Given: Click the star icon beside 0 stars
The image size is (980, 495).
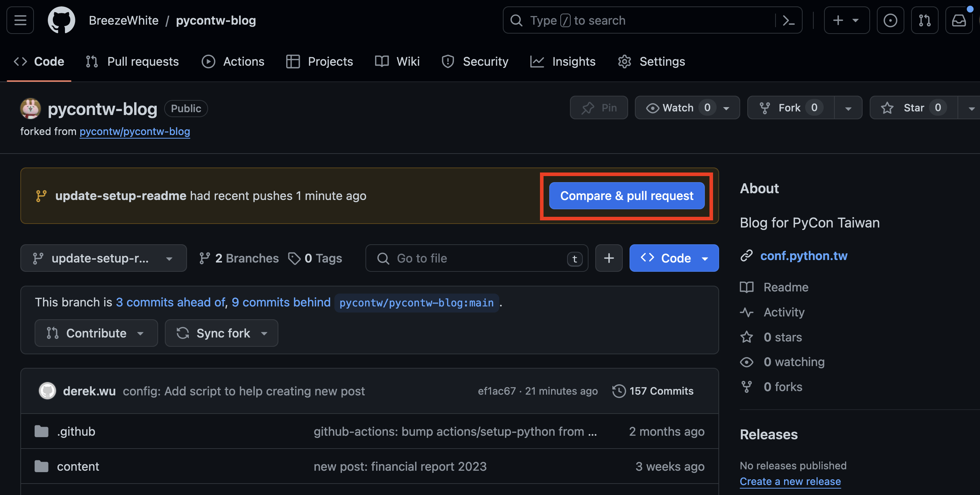Looking at the screenshot, I should click(x=746, y=337).
